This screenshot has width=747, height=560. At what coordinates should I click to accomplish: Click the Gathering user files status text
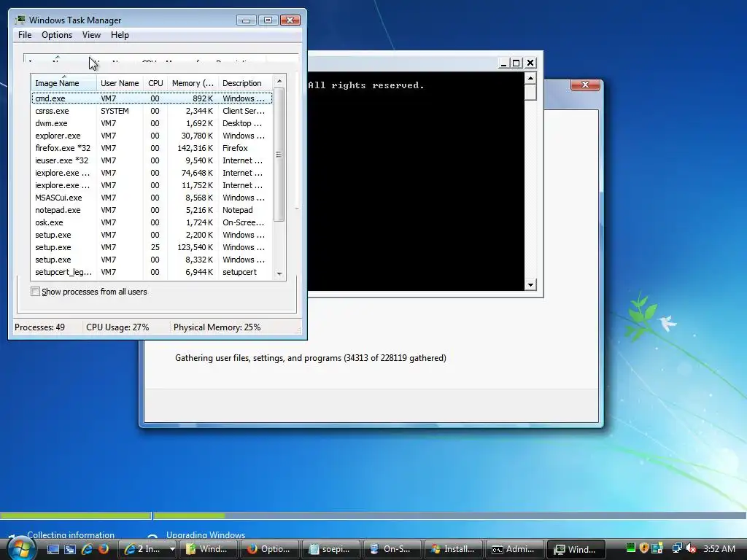[311, 358]
